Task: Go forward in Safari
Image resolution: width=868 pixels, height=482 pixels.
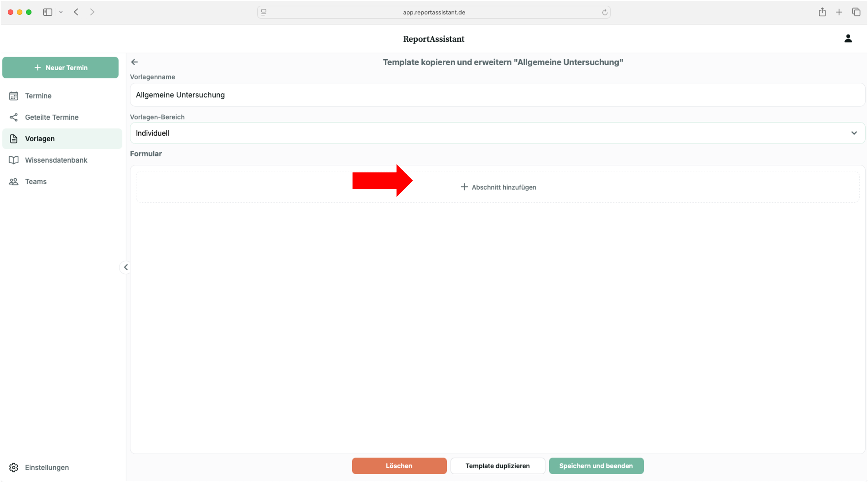Action: [92, 12]
